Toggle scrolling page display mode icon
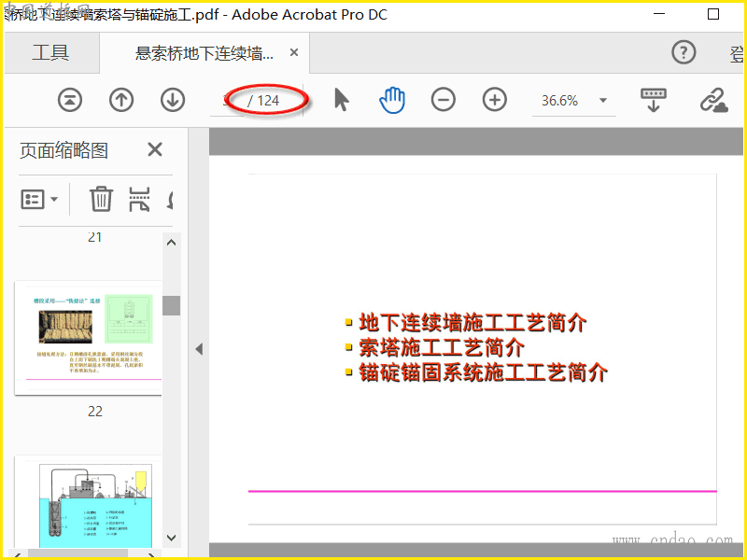This screenshot has height=560, width=747. [x=654, y=100]
